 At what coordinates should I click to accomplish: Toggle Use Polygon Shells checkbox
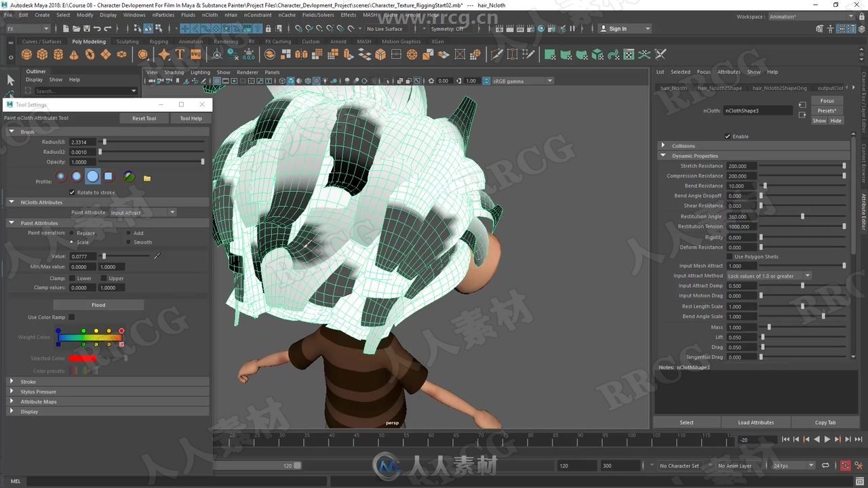[x=730, y=257]
